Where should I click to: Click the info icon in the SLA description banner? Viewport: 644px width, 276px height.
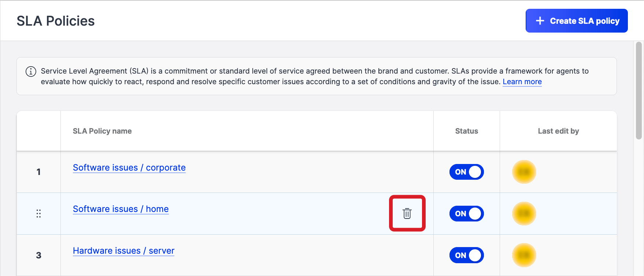pos(31,71)
